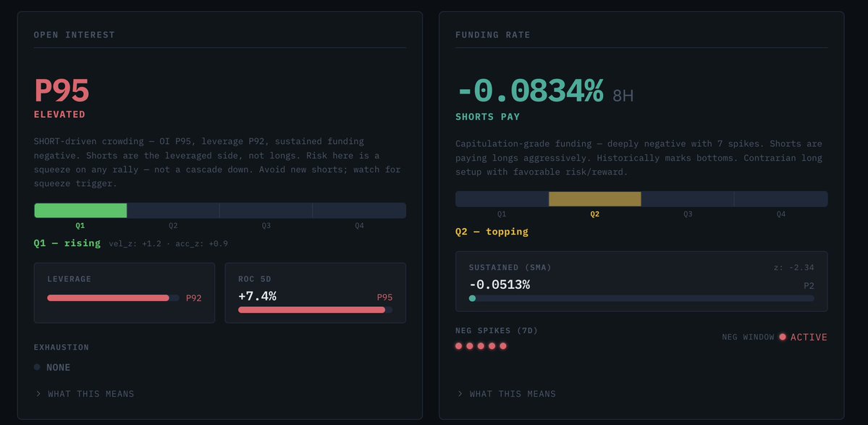868x425 pixels.
Task: Click the 8H interval label
Action: pos(623,96)
